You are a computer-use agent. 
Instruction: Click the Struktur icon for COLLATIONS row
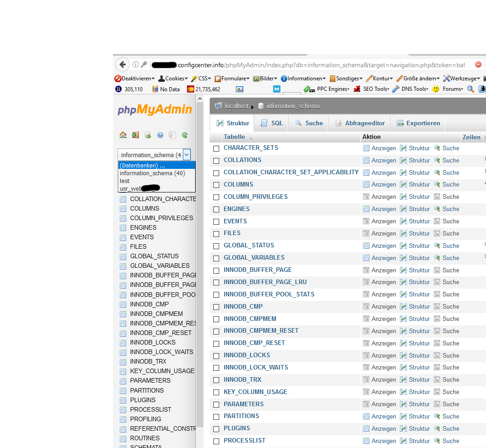point(403,160)
